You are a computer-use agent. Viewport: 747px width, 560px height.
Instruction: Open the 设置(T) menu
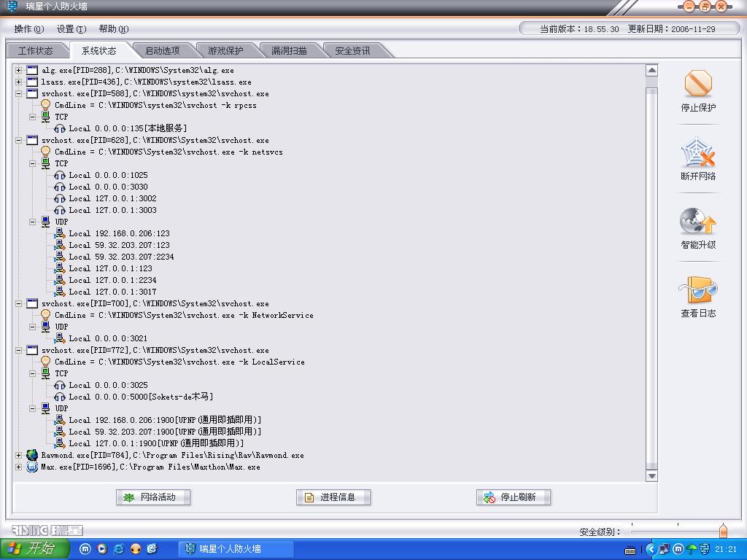pyautogui.click(x=71, y=29)
